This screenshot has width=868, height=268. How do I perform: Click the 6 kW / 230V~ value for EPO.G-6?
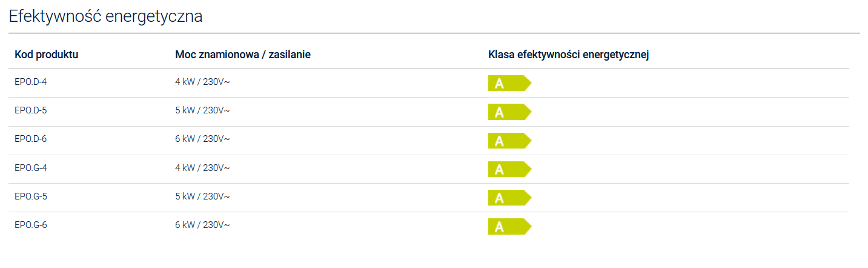pos(202,225)
